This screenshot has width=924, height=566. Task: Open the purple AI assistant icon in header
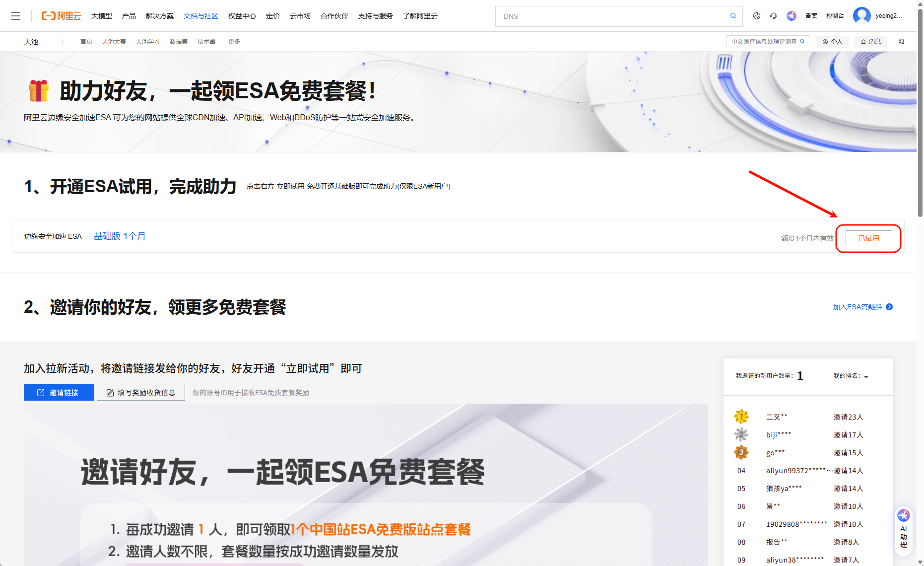tap(792, 16)
